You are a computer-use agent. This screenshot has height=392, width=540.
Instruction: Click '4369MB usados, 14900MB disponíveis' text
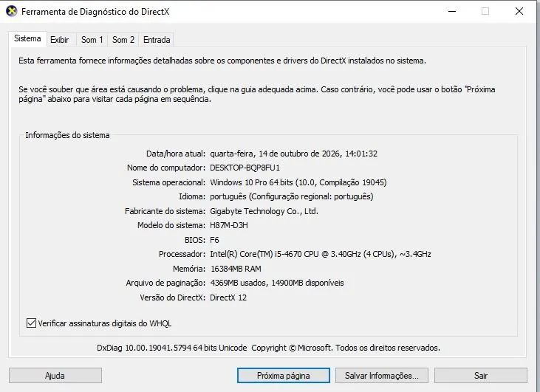[277, 283]
